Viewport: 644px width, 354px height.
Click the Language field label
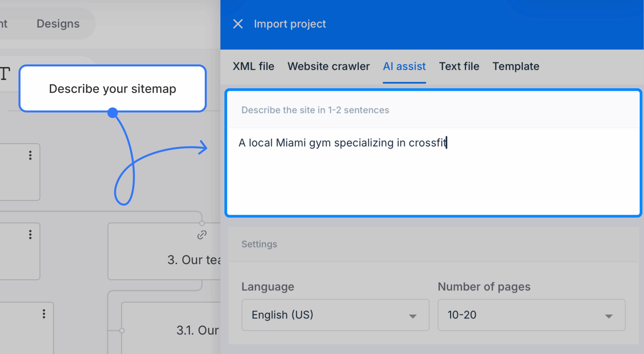point(268,287)
